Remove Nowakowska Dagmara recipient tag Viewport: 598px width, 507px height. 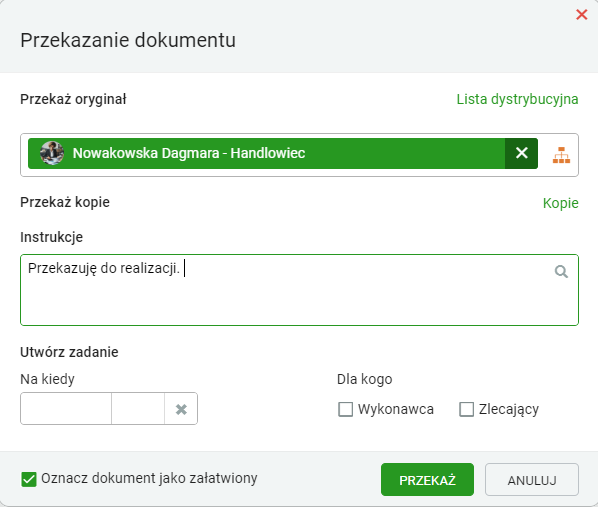pyautogui.click(x=521, y=153)
